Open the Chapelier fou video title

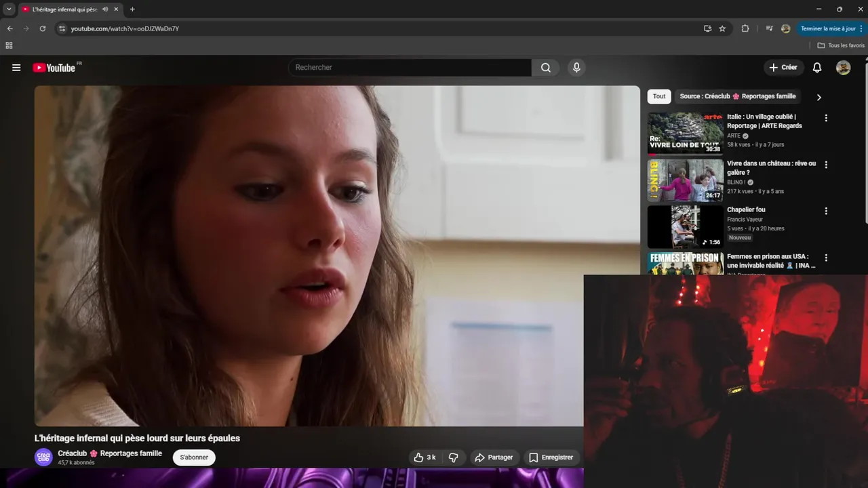pos(746,210)
